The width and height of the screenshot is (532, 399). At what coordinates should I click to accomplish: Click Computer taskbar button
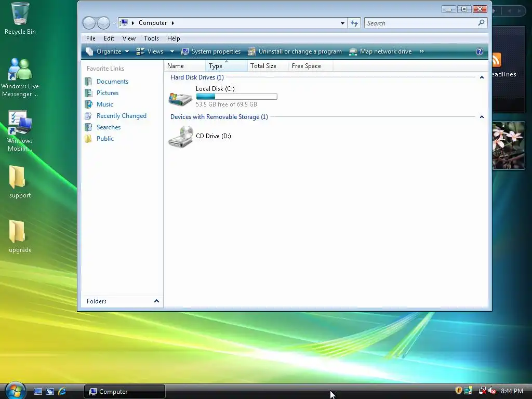pyautogui.click(x=125, y=392)
